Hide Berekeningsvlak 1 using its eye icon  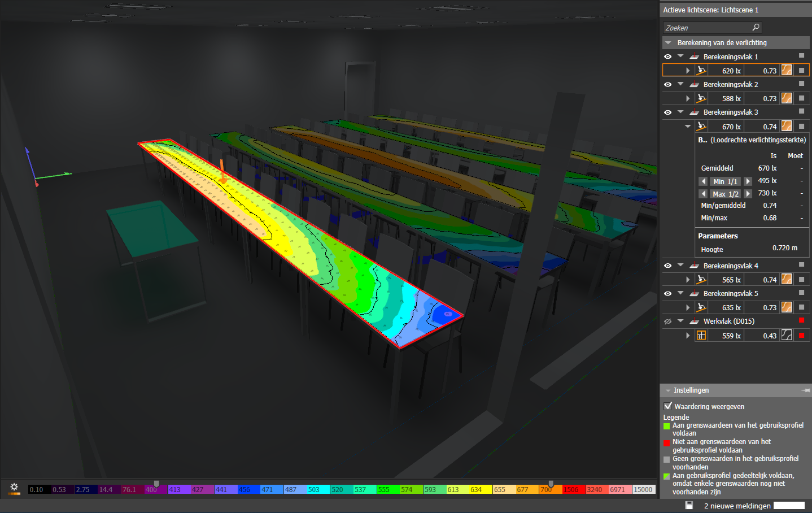(667, 56)
